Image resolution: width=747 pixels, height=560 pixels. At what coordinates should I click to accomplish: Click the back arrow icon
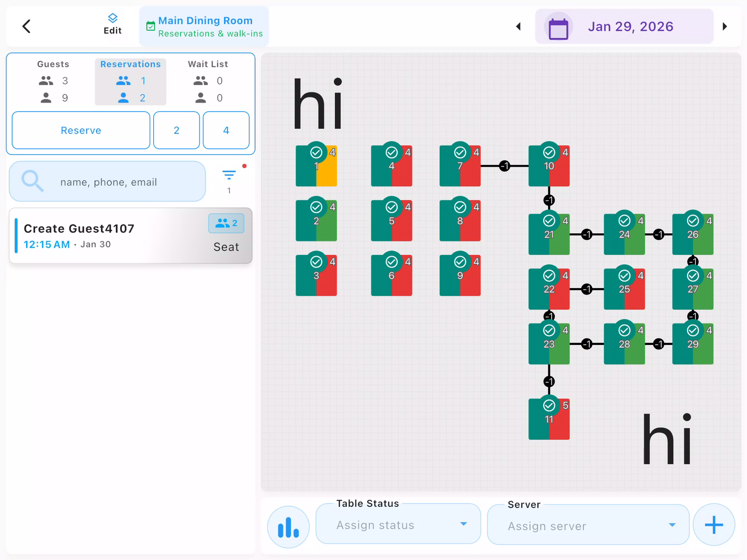click(27, 27)
